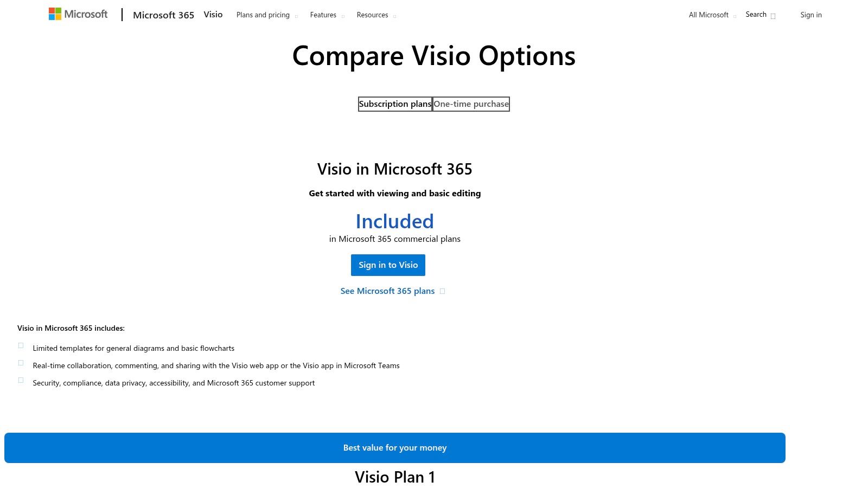The width and height of the screenshot is (868, 488).
Task: Navigate to Microsoft 365 home
Action: (163, 15)
